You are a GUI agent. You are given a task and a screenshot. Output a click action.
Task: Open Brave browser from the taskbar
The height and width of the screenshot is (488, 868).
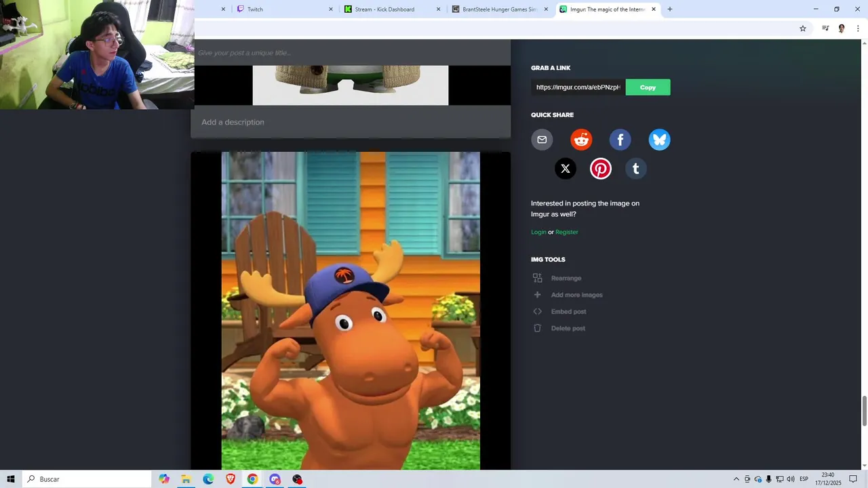(231, 479)
